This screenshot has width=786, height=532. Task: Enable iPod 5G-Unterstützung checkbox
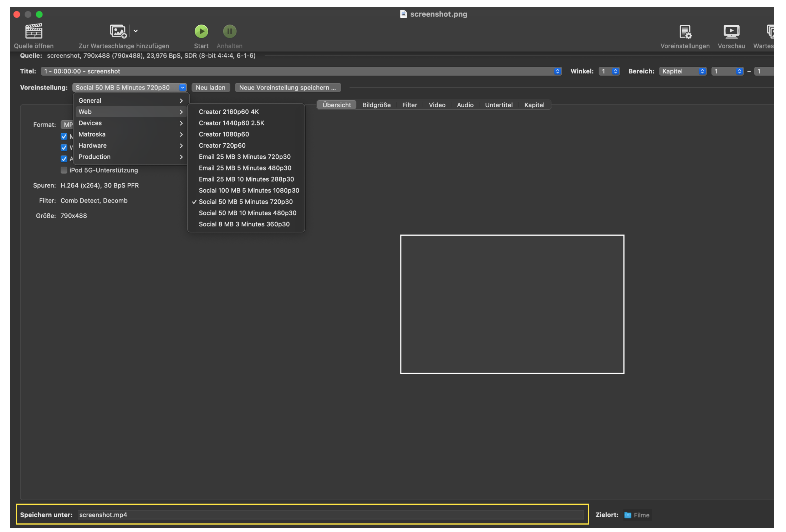64,170
